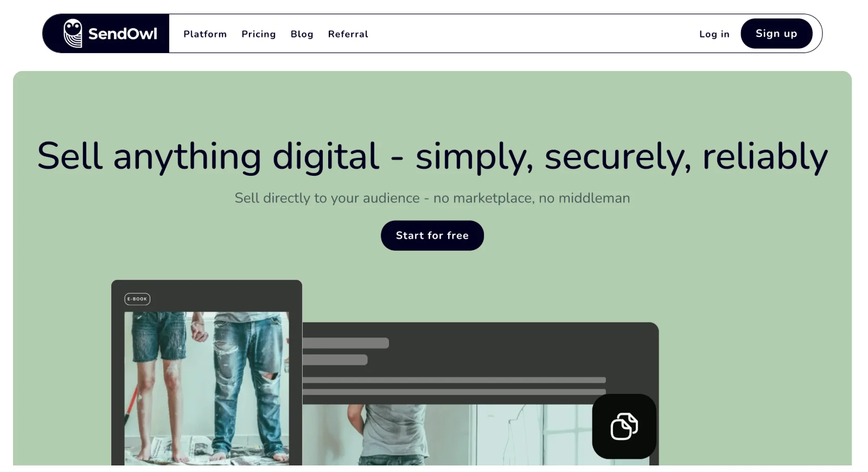
Task: Click the long gray placeholder text line
Action: pos(454,380)
